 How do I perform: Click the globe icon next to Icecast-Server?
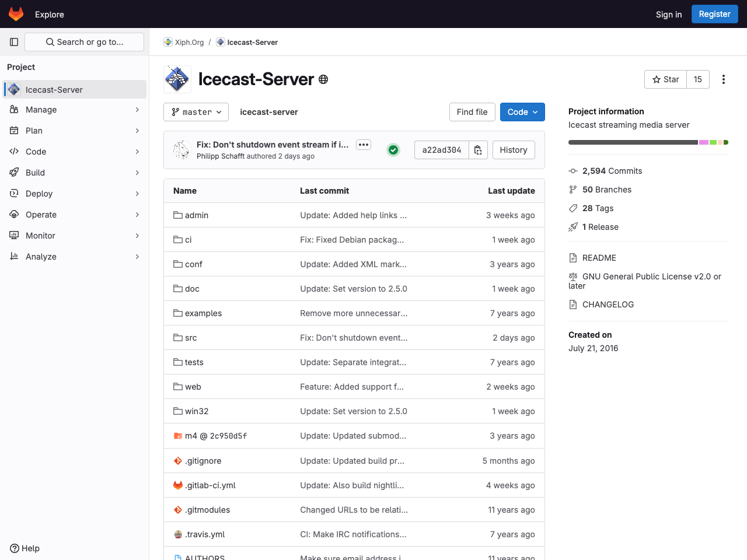tap(323, 80)
